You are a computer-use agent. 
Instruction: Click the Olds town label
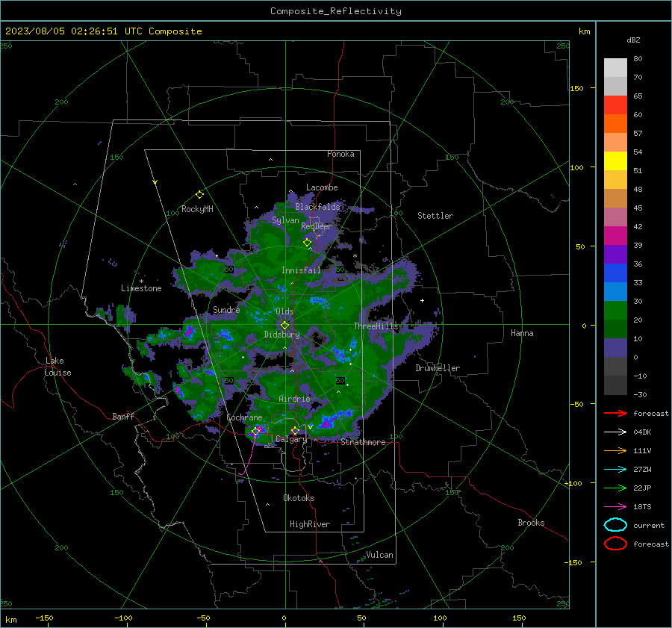click(x=284, y=311)
